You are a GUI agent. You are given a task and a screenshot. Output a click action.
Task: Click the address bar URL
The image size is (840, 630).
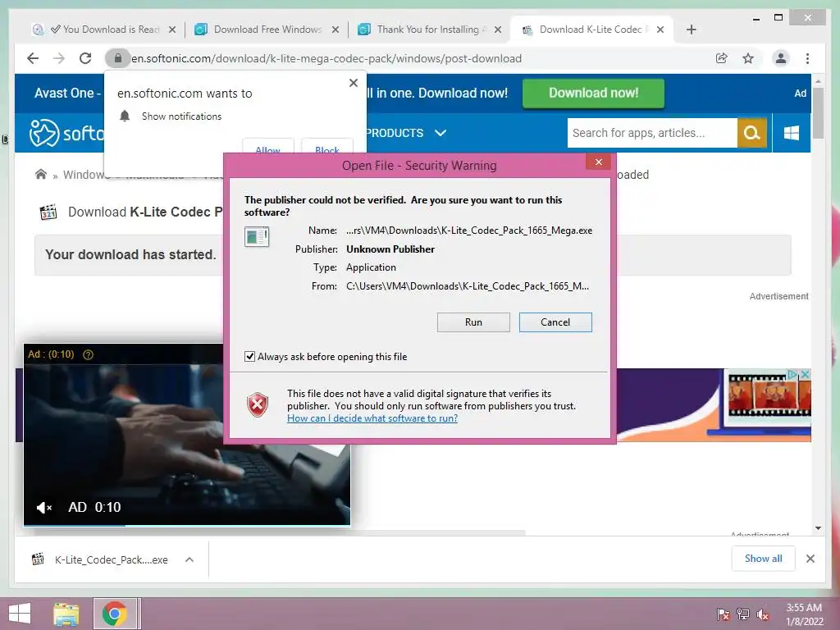point(326,58)
